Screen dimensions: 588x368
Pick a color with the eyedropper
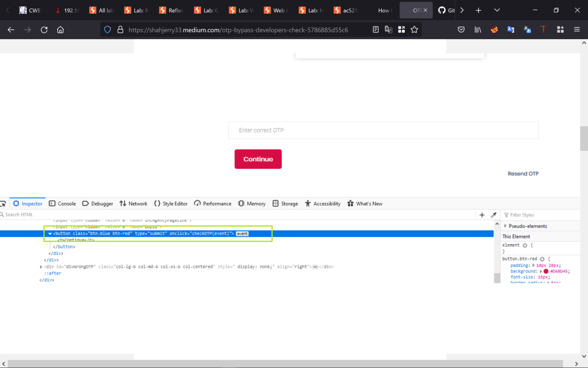click(494, 215)
